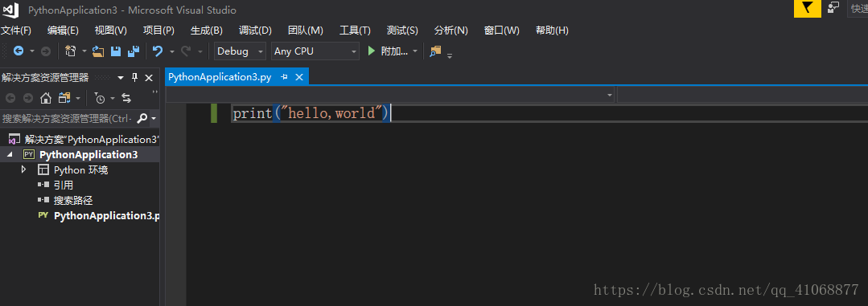Click the Find in Files icon
868x306 pixels.
436,51
